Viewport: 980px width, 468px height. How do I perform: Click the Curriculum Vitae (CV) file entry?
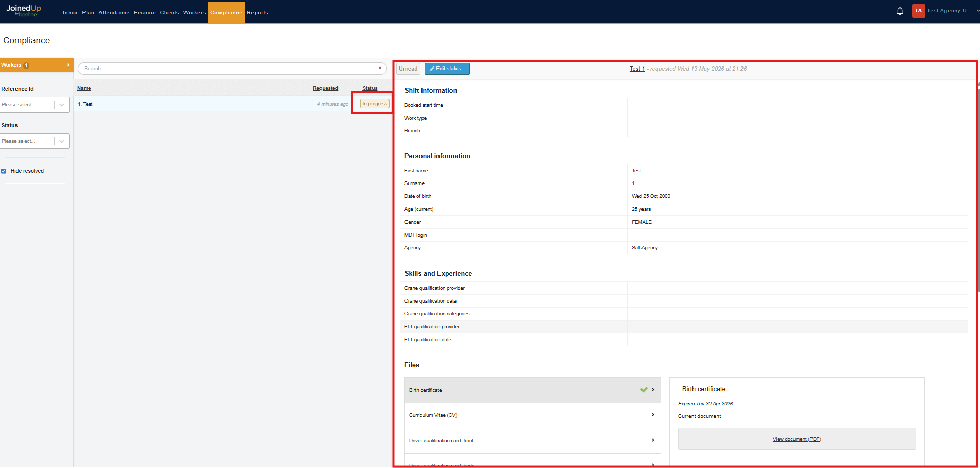(x=532, y=415)
